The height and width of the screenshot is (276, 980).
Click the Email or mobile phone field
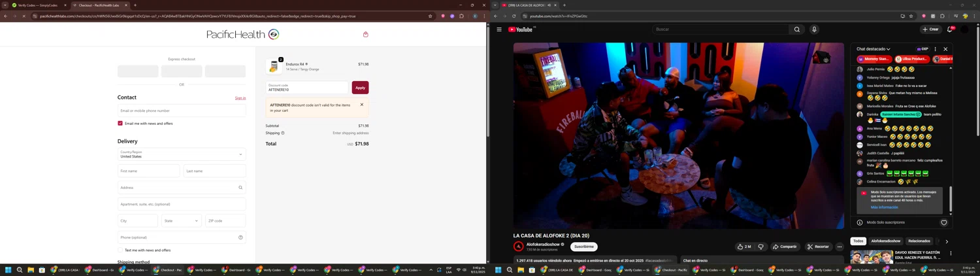point(182,111)
